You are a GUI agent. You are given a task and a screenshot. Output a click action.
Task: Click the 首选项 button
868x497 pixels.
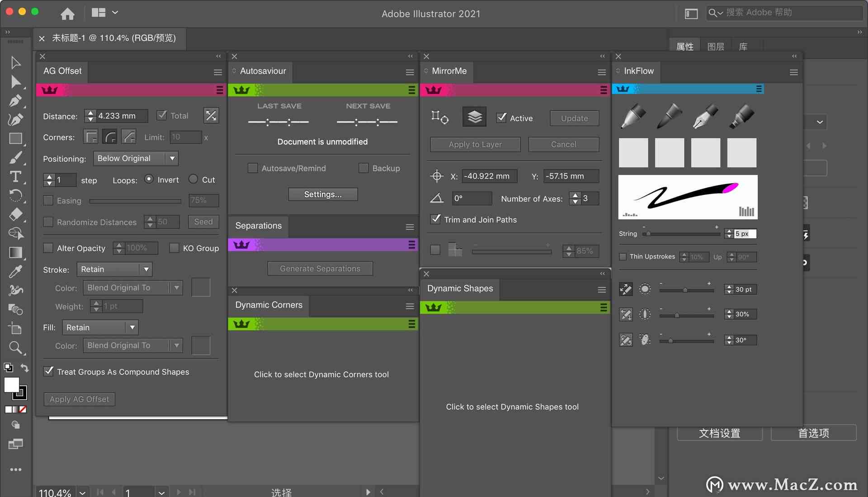point(814,433)
